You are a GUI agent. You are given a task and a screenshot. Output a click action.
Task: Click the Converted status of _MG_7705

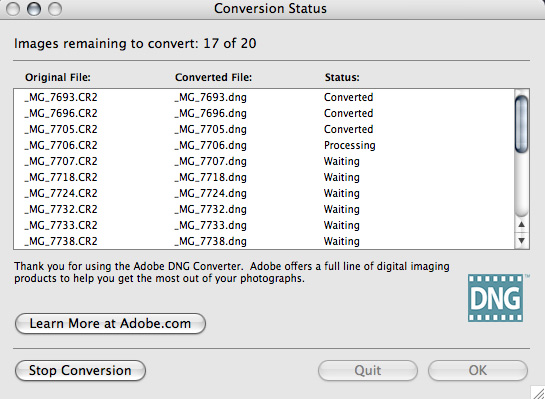[349, 129]
